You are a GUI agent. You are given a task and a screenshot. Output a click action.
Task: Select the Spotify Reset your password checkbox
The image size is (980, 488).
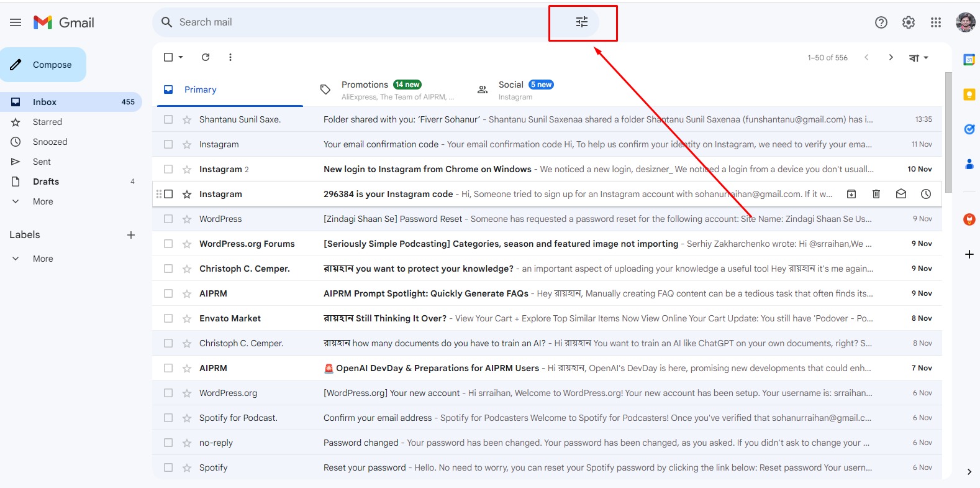click(x=168, y=467)
